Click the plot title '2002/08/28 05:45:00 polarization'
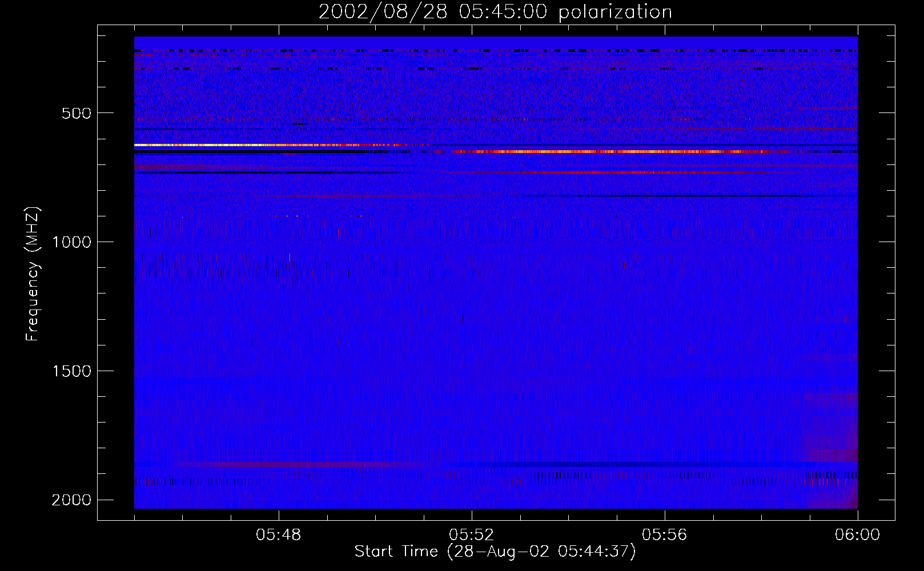Screen dimensions: 924x571 495,12
